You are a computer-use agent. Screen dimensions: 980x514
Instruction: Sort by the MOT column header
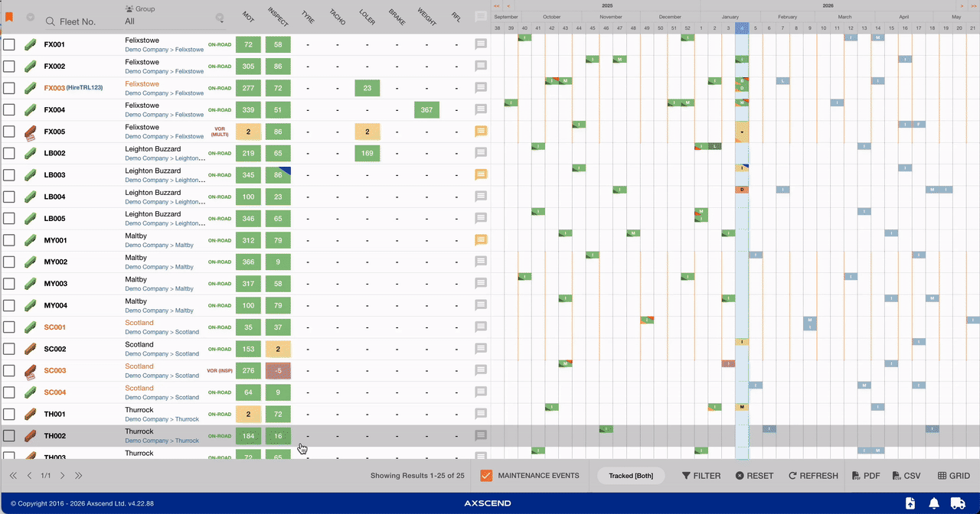(248, 17)
